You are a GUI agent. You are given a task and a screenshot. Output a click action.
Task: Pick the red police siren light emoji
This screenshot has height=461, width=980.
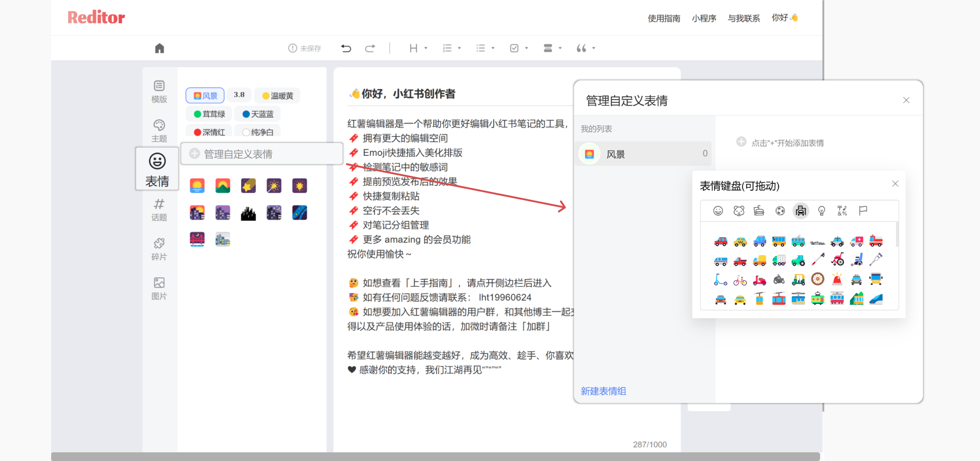click(837, 280)
